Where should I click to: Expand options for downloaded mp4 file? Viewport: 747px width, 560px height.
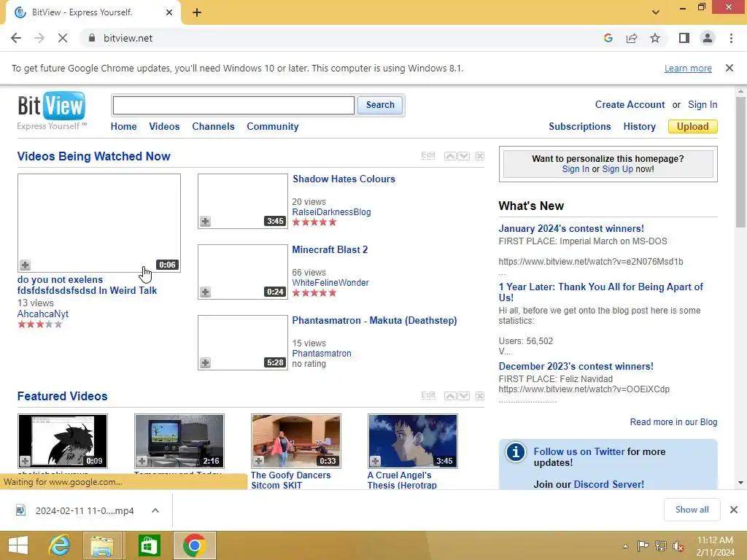coord(155,510)
